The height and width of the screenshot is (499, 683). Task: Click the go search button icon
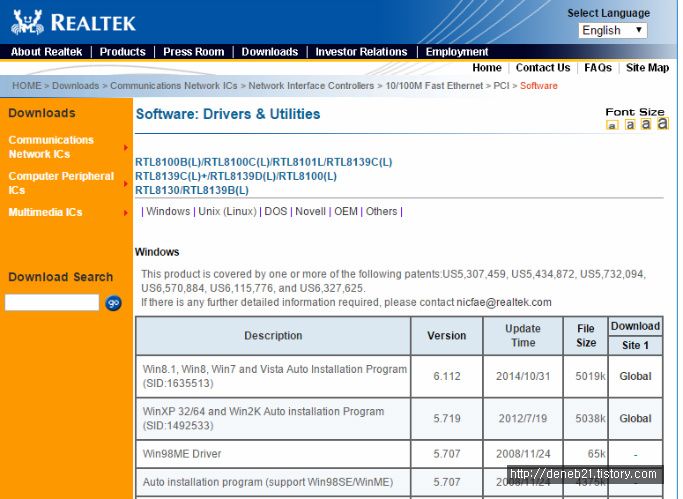pyautogui.click(x=113, y=303)
